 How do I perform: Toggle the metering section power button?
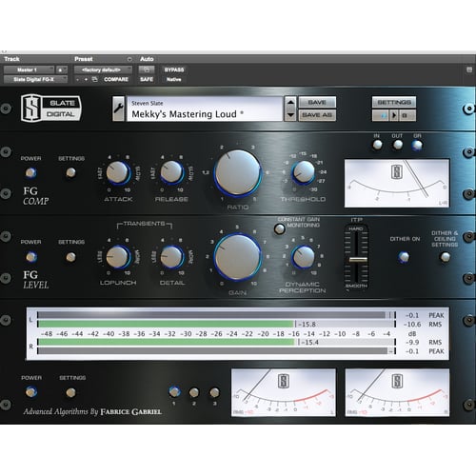coord(31,392)
